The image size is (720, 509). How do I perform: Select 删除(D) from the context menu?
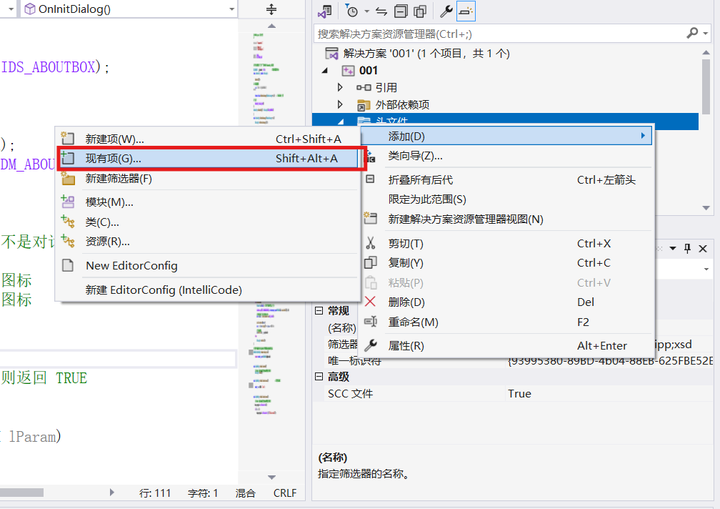(x=507, y=302)
